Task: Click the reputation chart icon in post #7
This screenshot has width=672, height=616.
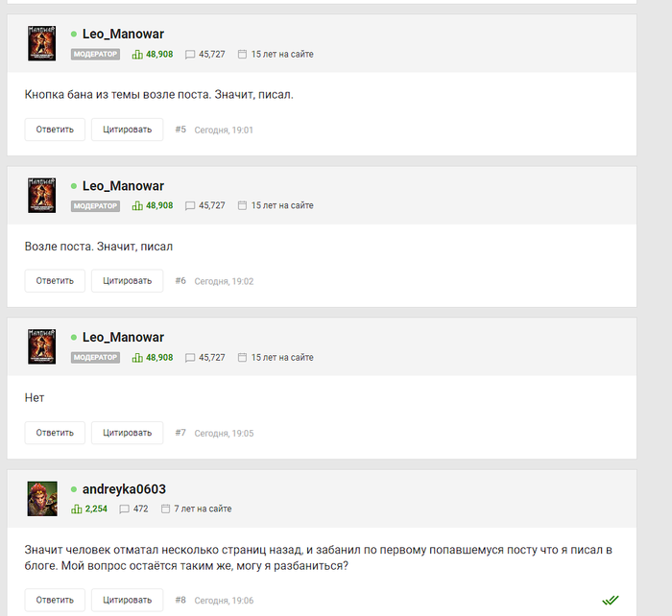Action: [137, 357]
